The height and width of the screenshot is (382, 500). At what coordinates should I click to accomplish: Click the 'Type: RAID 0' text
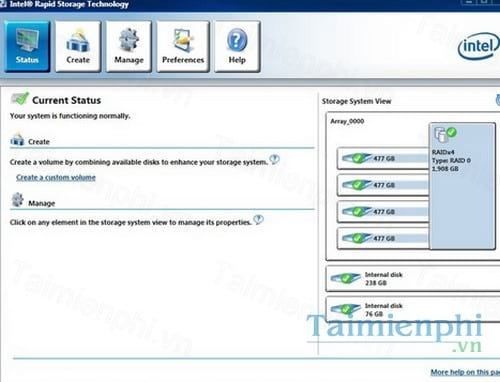click(451, 161)
